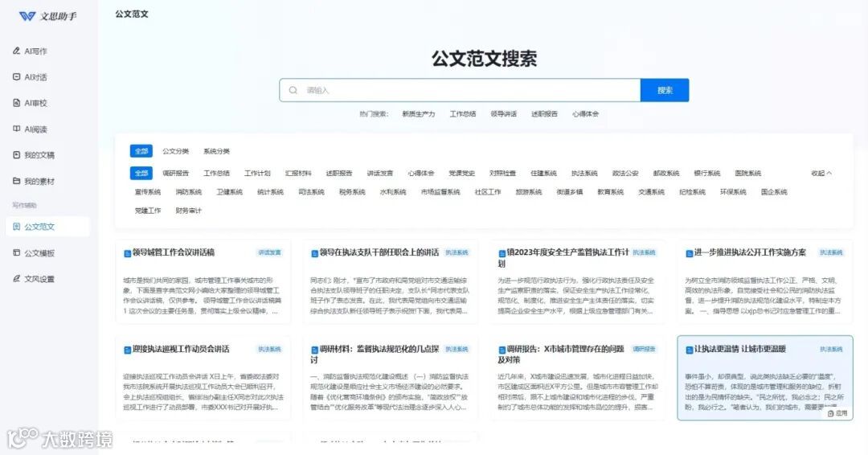This screenshot has height=455, width=868.
Task: Open the 领导城管工作会议讲话稿 title
Action: [x=174, y=252]
